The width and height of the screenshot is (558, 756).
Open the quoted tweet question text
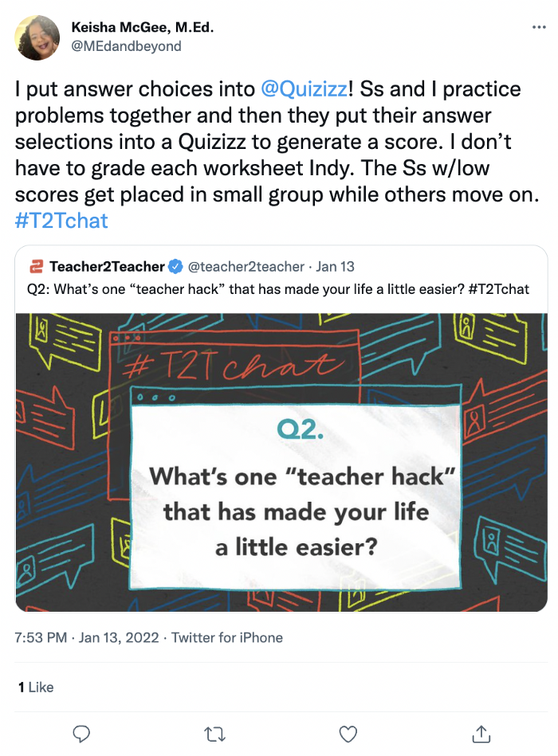click(278, 288)
